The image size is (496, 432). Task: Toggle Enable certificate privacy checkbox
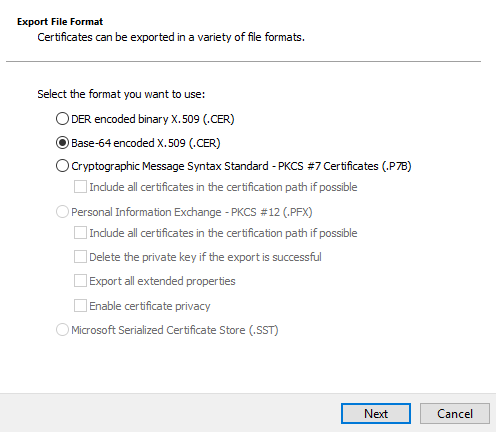point(80,305)
